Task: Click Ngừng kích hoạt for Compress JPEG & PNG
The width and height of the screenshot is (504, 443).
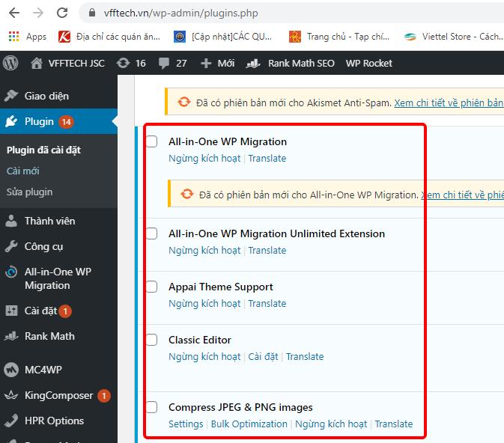Action: click(x=331, y=424)
